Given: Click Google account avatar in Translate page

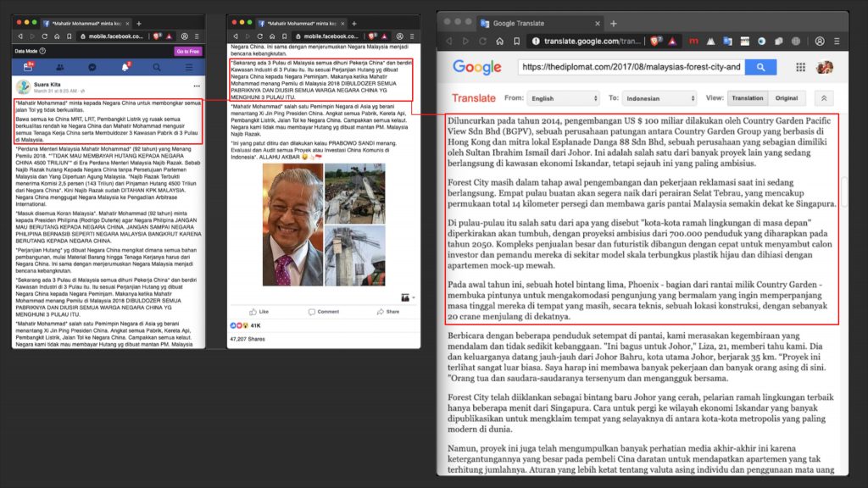Looking at the screenshot, I should tap(825, 67).
